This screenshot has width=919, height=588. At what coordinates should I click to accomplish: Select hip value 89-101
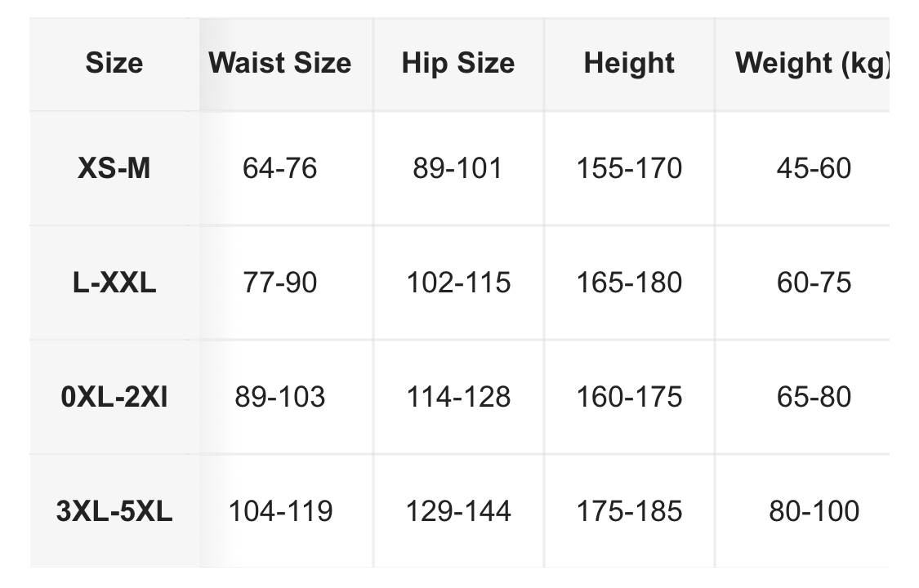coord(457,168)
